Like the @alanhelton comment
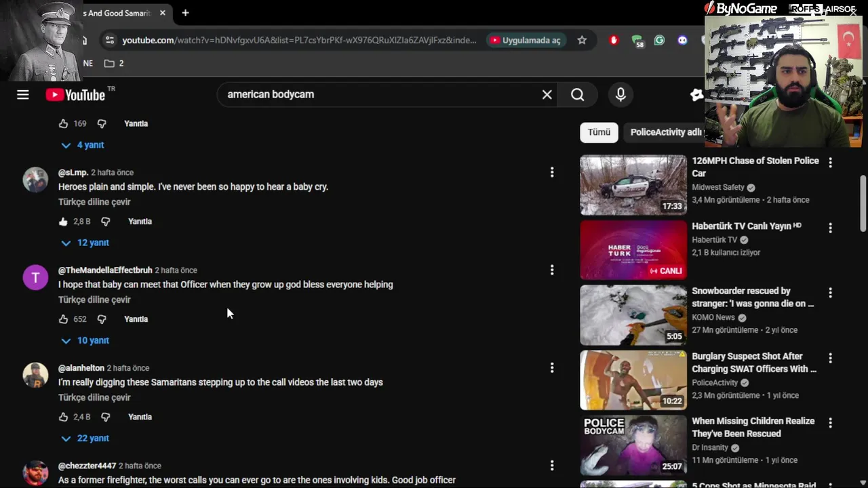The image size is (868, 488). pos(63,417)
